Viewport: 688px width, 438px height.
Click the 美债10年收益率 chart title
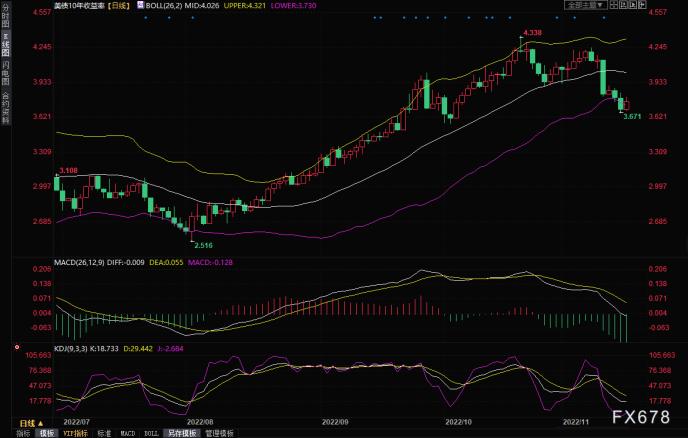[79, 6]
